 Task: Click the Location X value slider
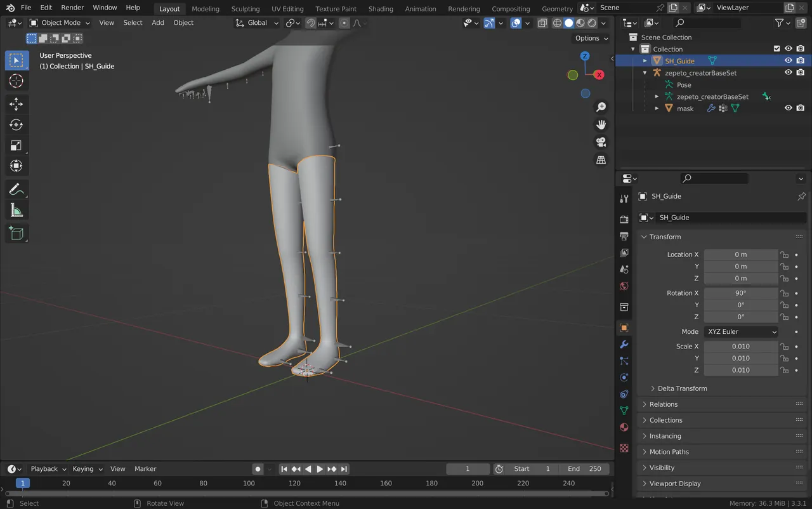741,255
